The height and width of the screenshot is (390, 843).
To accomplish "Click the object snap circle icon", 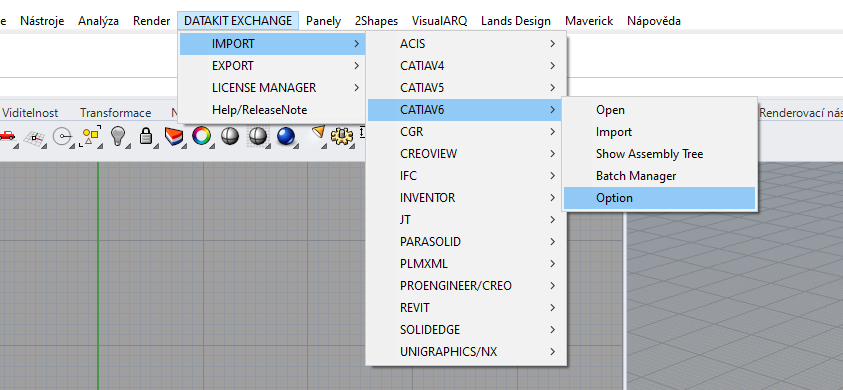I will [63, 137].
